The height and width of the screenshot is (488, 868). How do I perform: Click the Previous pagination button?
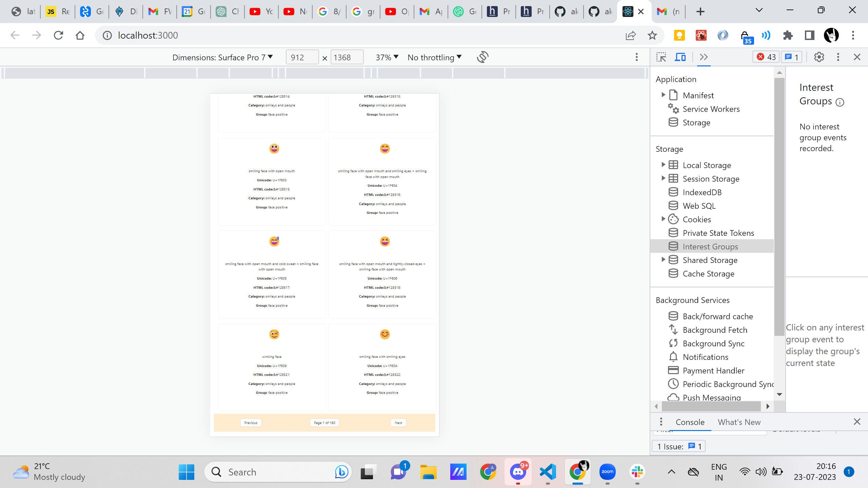tap(251, 423)
